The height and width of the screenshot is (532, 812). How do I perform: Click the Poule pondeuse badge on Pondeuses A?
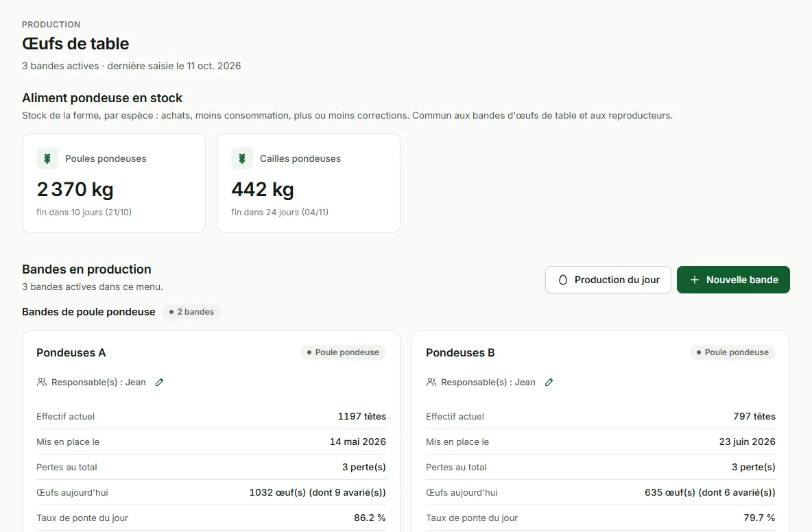pos(343,352)
